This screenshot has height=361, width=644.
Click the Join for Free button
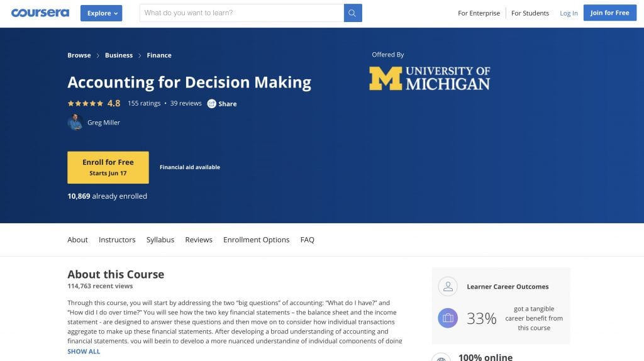[609, 13]
